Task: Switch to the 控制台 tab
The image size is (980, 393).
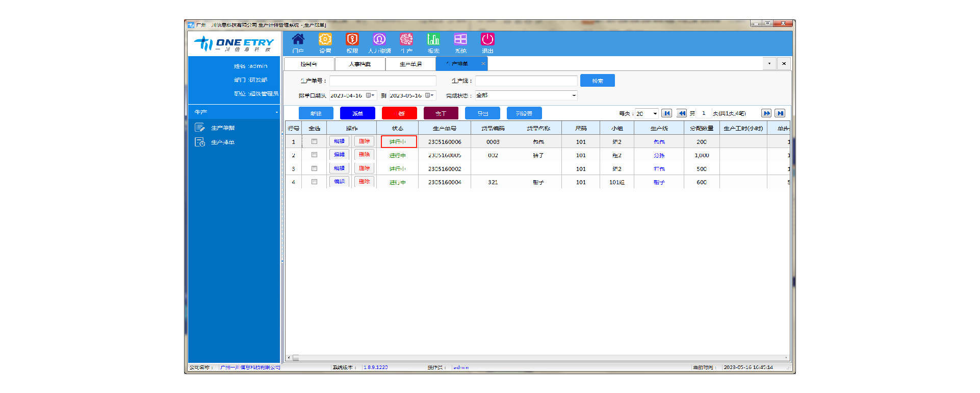Action: coord(309,64)
